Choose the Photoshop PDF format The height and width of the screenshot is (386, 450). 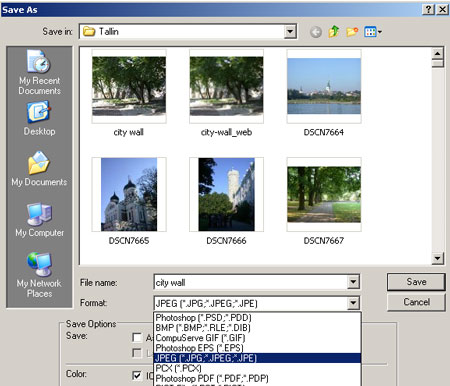click(257, 378)
